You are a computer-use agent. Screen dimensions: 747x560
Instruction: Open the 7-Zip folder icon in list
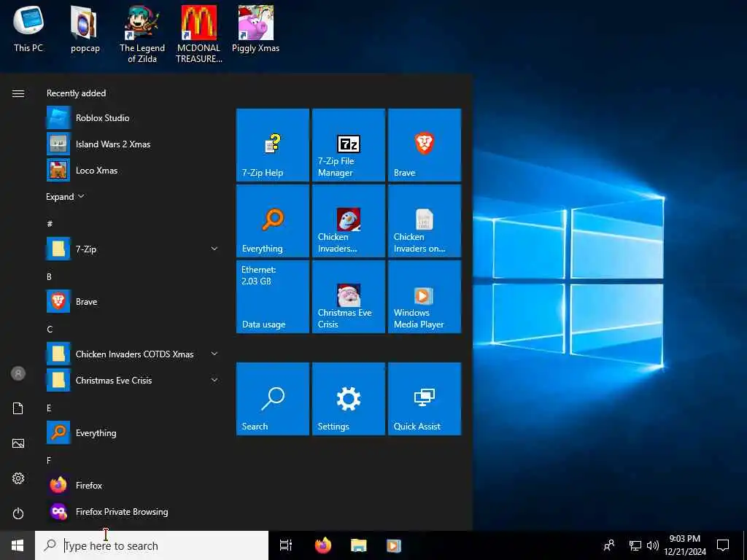[x=58, y=249]
